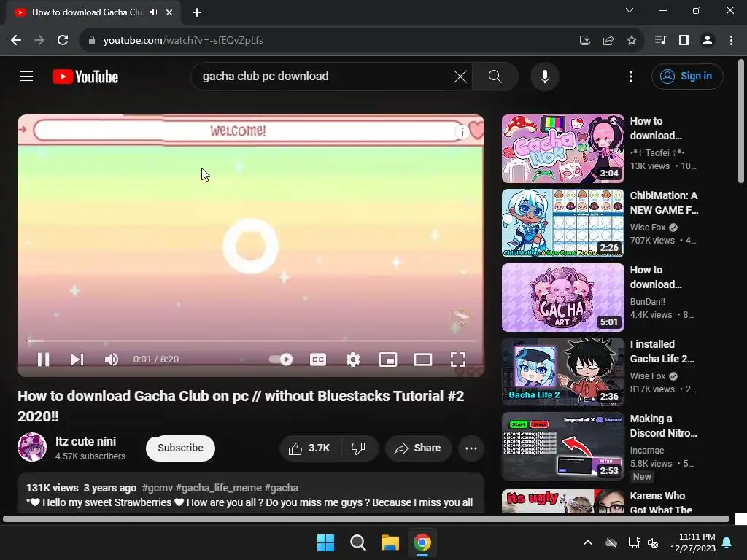Open Gacha Art thumbnail video 5:01
Viewport: 747px width, 560px height.
[562, 297]
